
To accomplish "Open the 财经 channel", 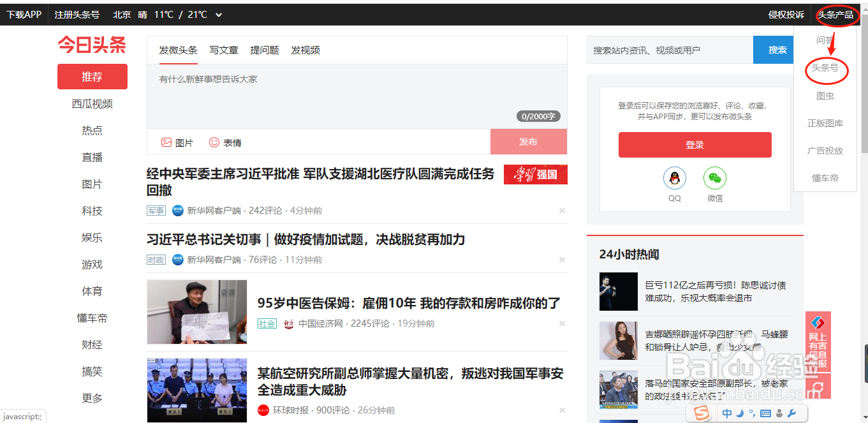I will (x=92, y=345).
